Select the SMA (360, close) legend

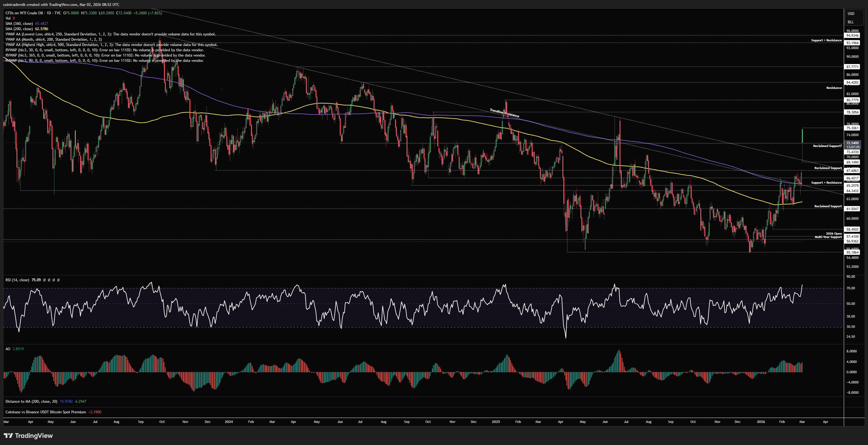tap(19, 24)
